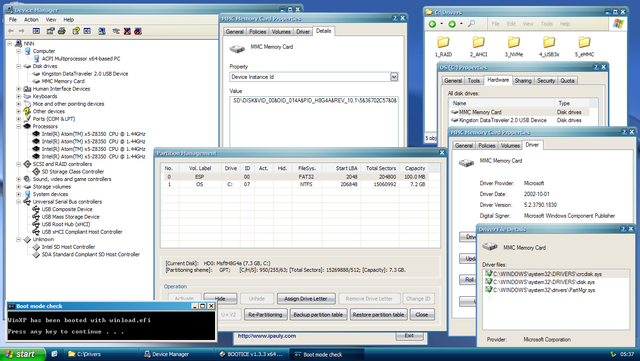Switch to C:\Drivers taskbar item

tap(101, 354)
